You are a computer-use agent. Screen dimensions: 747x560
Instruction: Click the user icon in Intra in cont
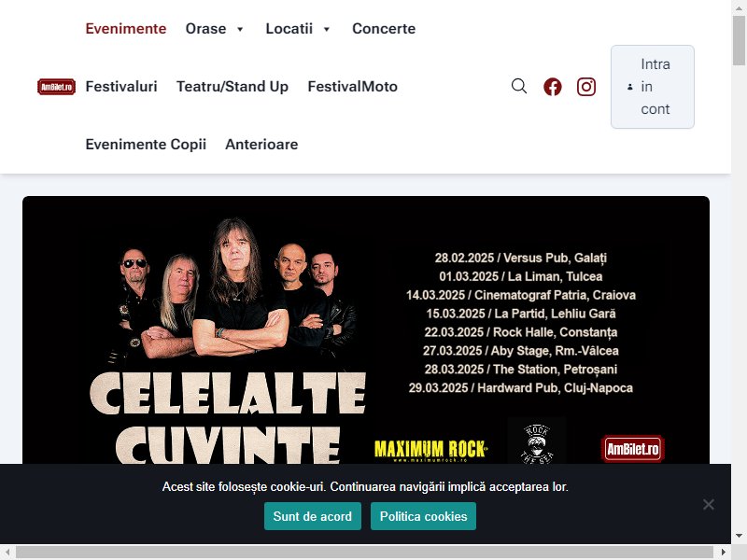click(x=629, y=87)
